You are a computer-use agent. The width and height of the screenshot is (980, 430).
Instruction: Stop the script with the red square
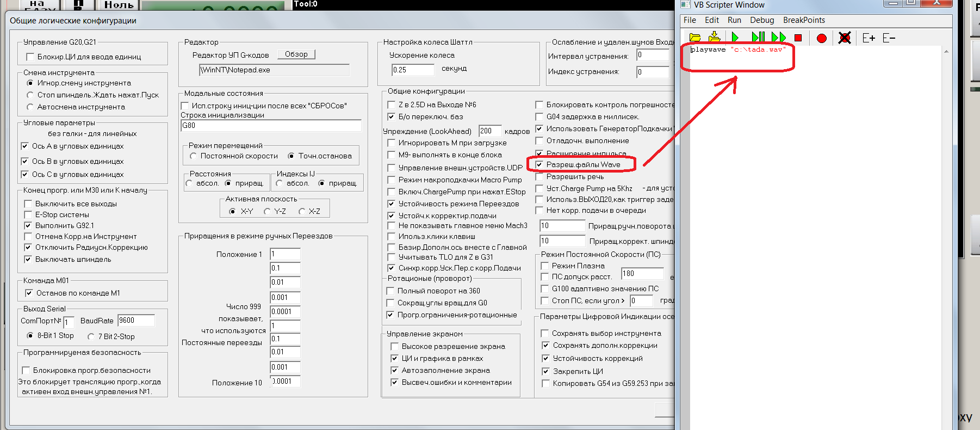point(798,38)
